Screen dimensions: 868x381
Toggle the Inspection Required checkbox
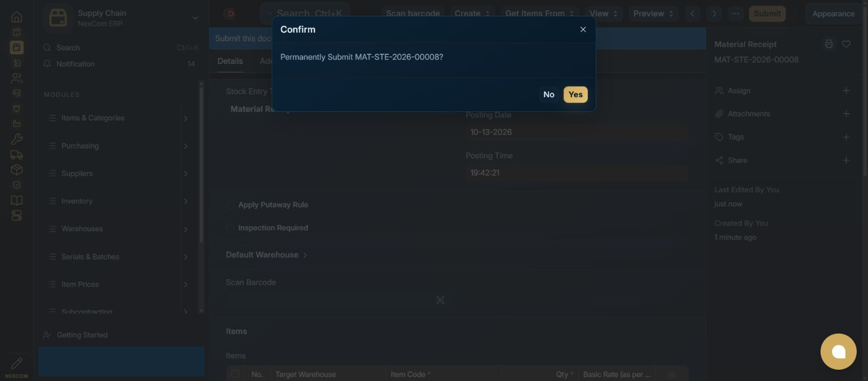(230, 228)
